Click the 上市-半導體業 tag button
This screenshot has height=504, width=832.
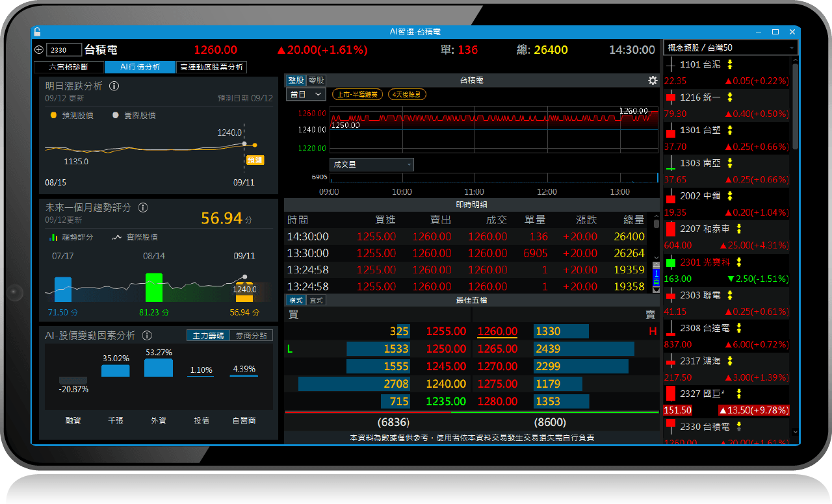(x=357, y=94)
